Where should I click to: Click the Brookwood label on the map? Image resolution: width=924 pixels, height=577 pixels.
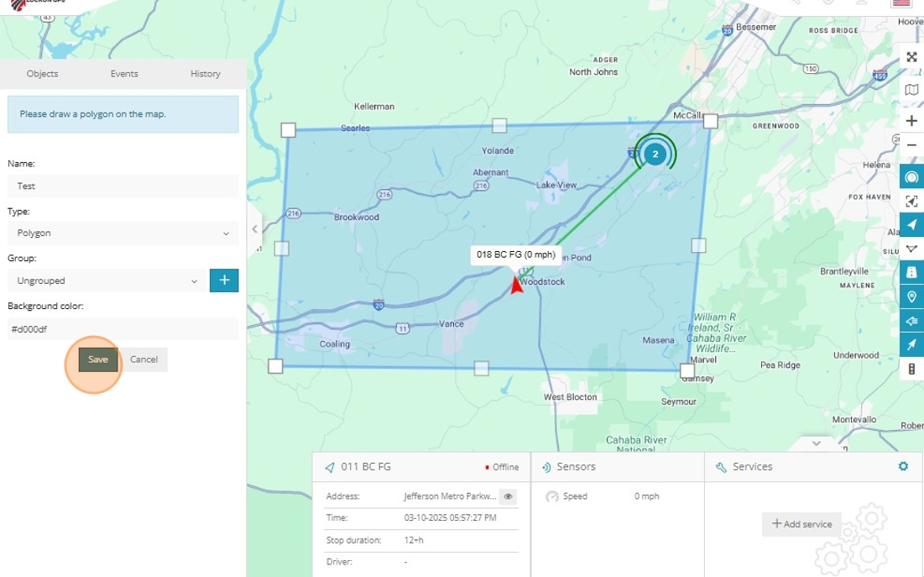pos(357,218)
